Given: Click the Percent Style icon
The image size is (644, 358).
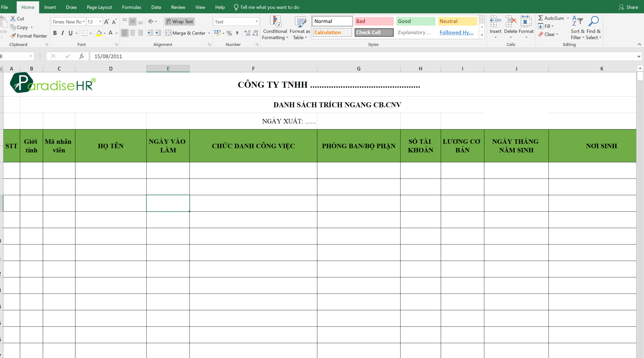Looking at the screenshot, I should coord(229,33).
